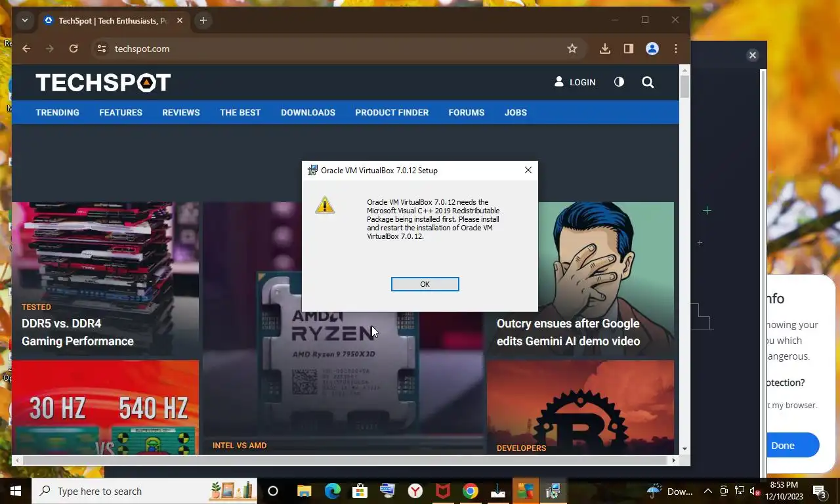Viewport: 840px width, 504px height.
Task: Open network icon in system tray
Action: coord(740,491)
